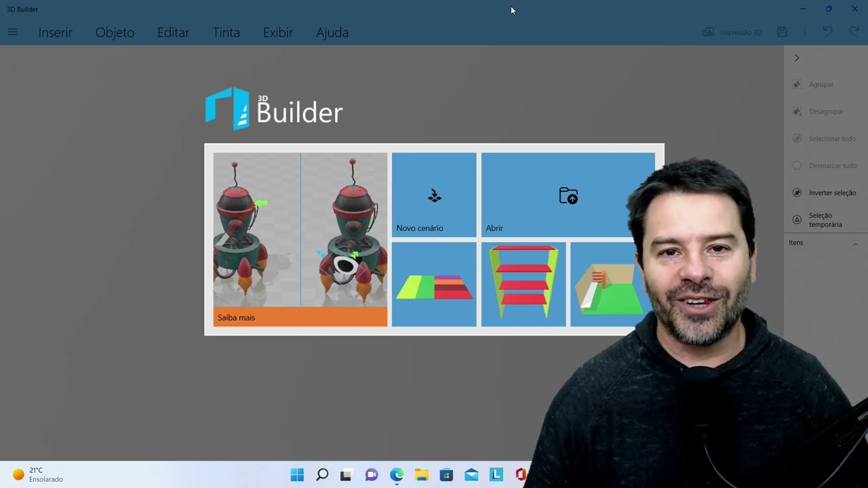Select the Desagrupar tool
The height and width of the screenshot is (488, 868).
(818, 111)
